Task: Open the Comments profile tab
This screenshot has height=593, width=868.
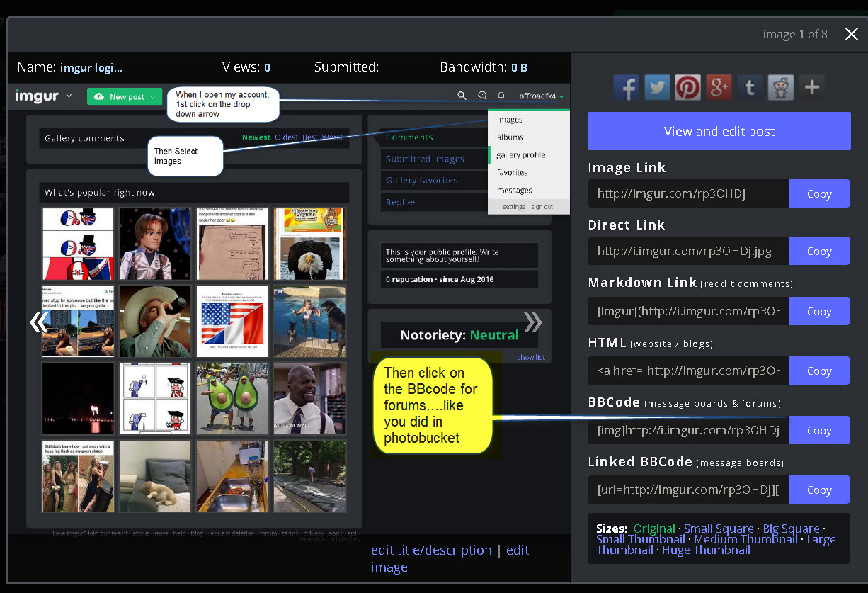Action: pos(433,137)
